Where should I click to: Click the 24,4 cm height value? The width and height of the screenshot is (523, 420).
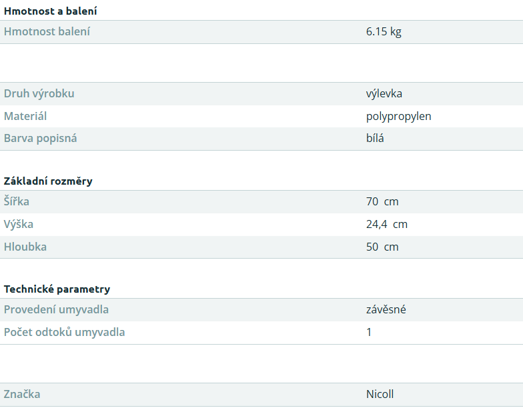coord(387,224)
